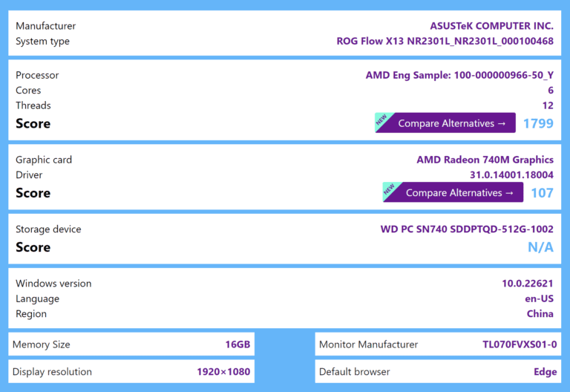Click the storage device WD PC SN740 name

[467, 229]
